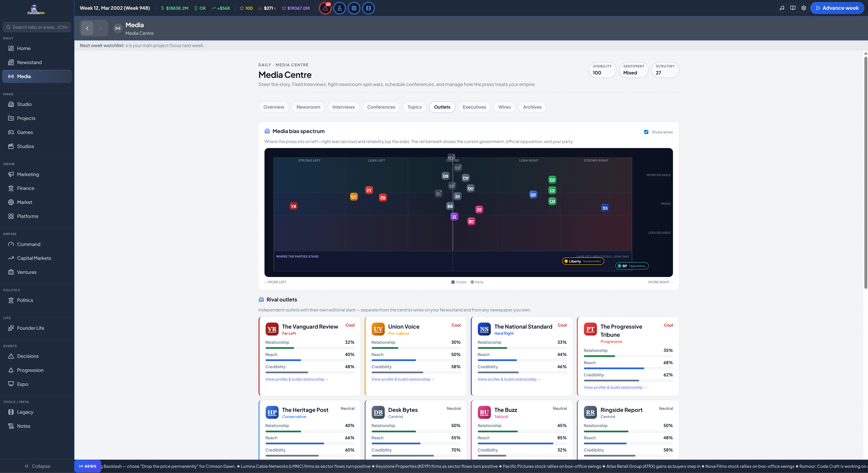The height and width of the screenshot is (473, 868).
Task: Select the OO outlet marker on bias spectrum
Action: coord(471,188)
